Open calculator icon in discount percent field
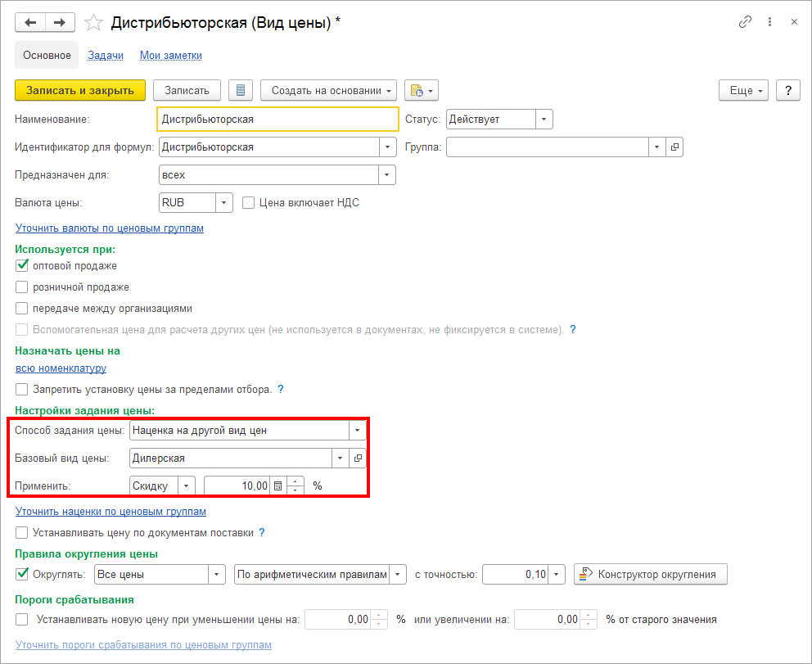Viewport: 812px width, 664px height. tap(278, 486)
